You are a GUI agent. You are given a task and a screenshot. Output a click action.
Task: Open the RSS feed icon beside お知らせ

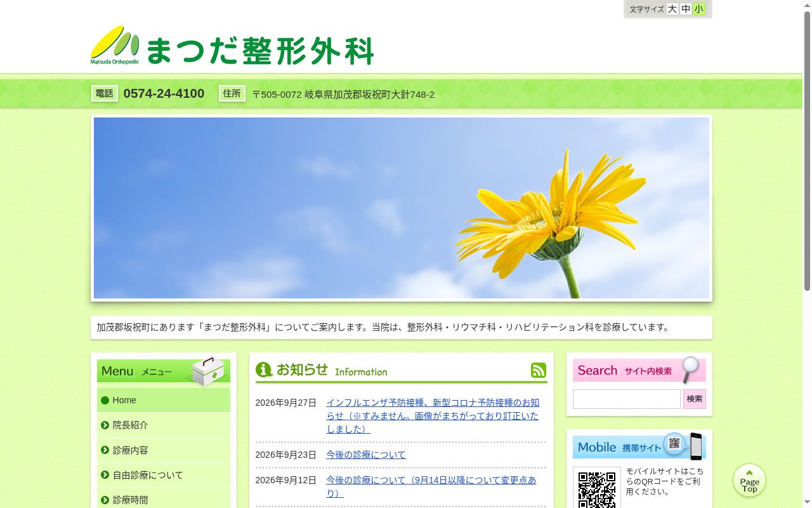tap(539, 370)
